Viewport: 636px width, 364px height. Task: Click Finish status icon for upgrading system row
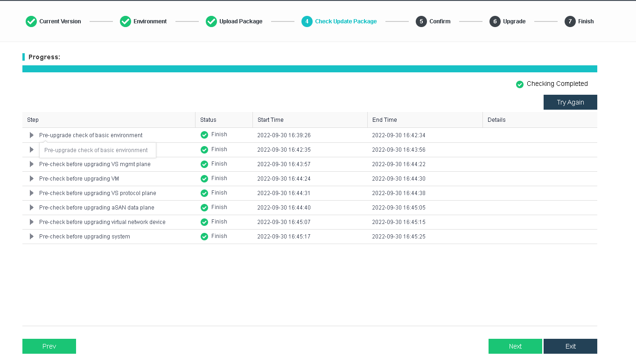(x=204, y=237)
